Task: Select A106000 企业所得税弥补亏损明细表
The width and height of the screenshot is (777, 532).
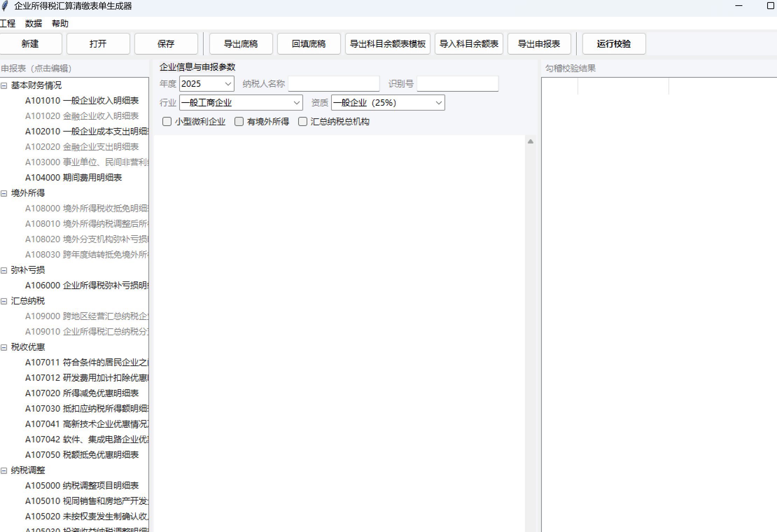Action: point(87,286)
